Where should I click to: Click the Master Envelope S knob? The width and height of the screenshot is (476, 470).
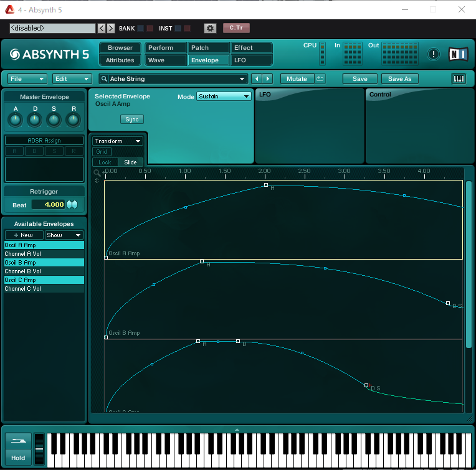[x=54, y=120]
